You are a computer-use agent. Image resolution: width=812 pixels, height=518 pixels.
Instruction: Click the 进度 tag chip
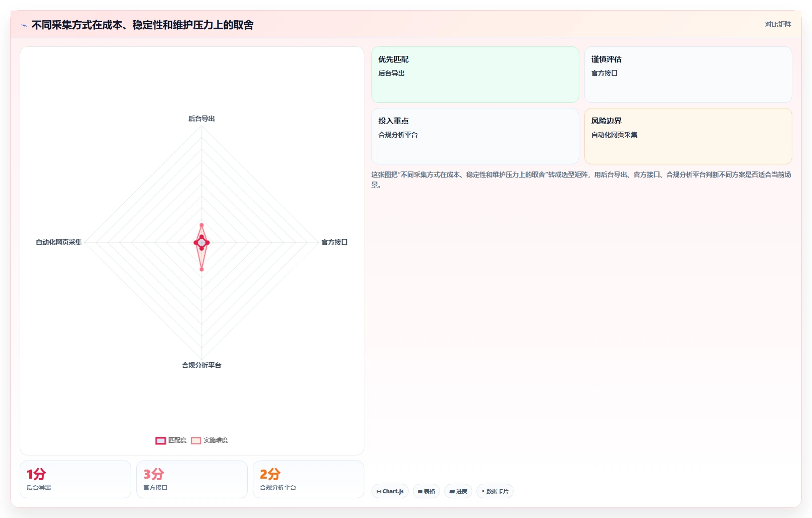click(x=458, y=491)
